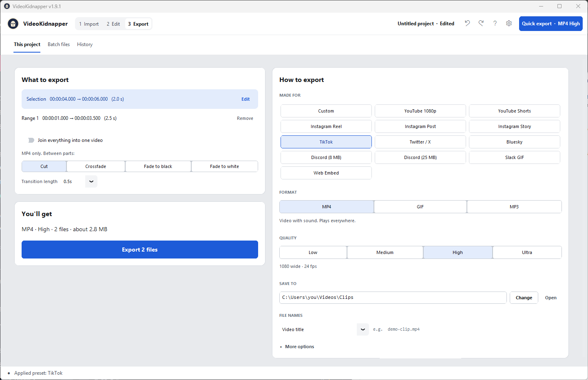This screenshot has height=380, width=588.
Task: Open settings gear icon
Action: [x=509, y=23]
